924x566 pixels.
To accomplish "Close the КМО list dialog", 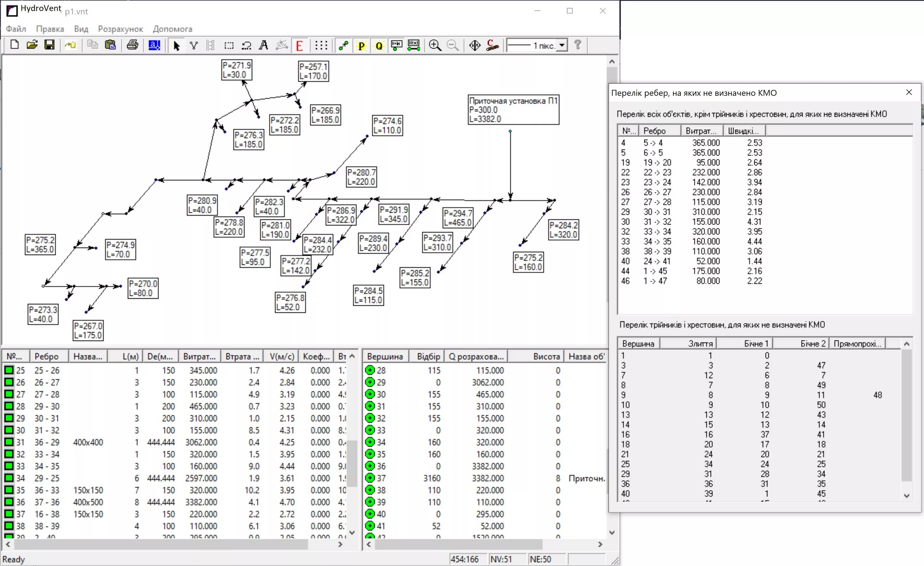I will (909, 92).
